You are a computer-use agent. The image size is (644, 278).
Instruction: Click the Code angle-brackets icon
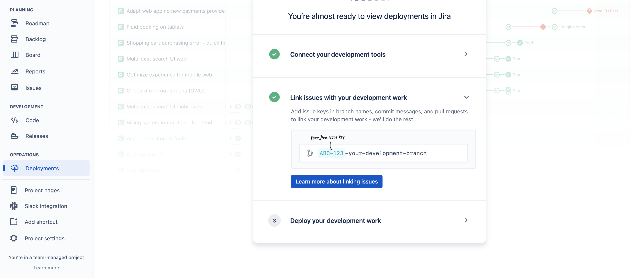coord(14,120)
